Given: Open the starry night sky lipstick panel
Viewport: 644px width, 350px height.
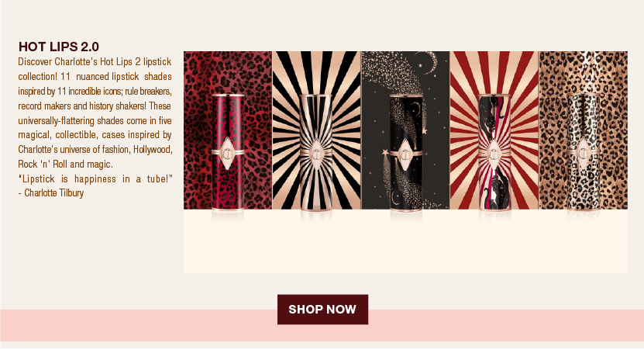Looking at the screenshot, I should (x=405, y=130).
